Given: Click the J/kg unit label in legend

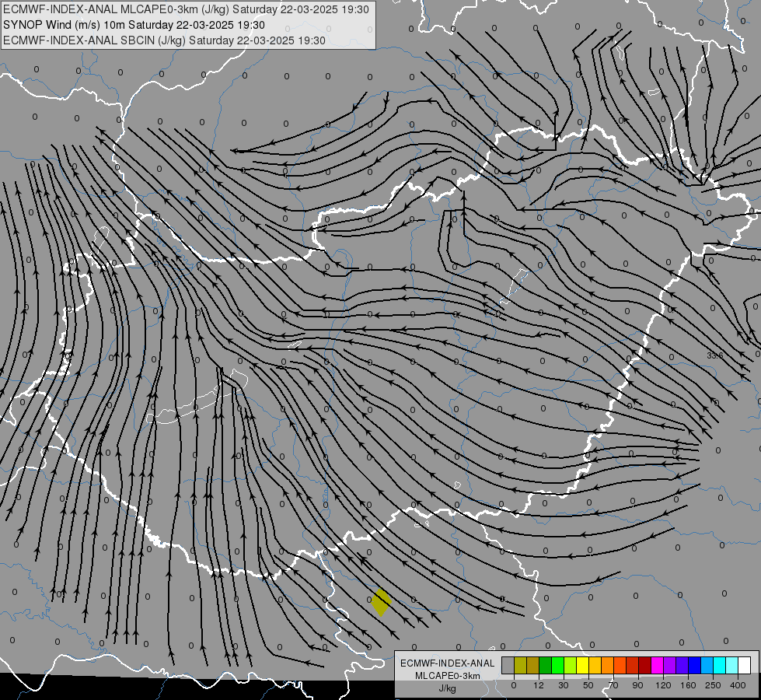Looking at the screenshot, I should tap(448, 688).
